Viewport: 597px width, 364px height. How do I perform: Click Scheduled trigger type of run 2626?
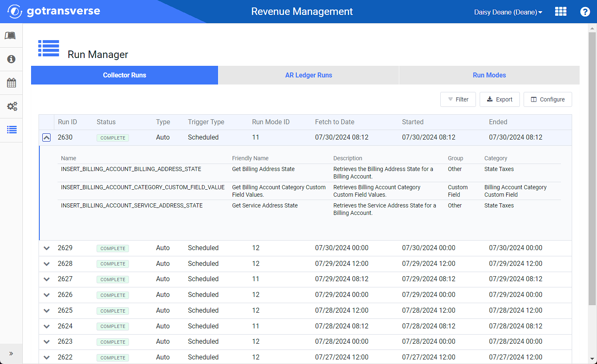(x=203, y=294)
